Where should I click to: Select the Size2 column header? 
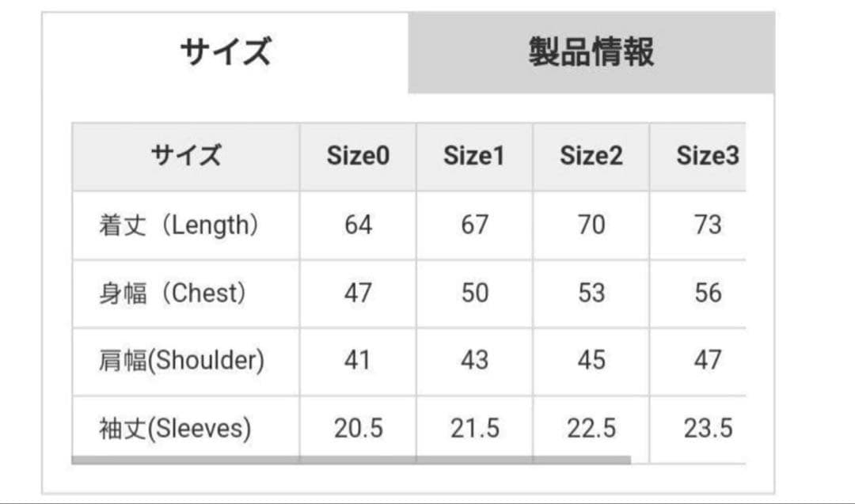590,155
